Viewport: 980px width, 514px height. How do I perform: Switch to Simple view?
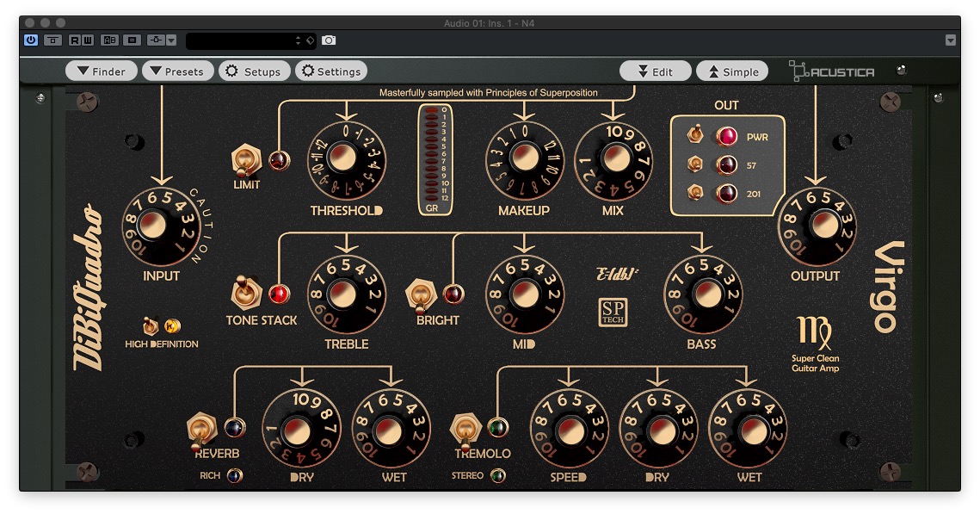732,71
